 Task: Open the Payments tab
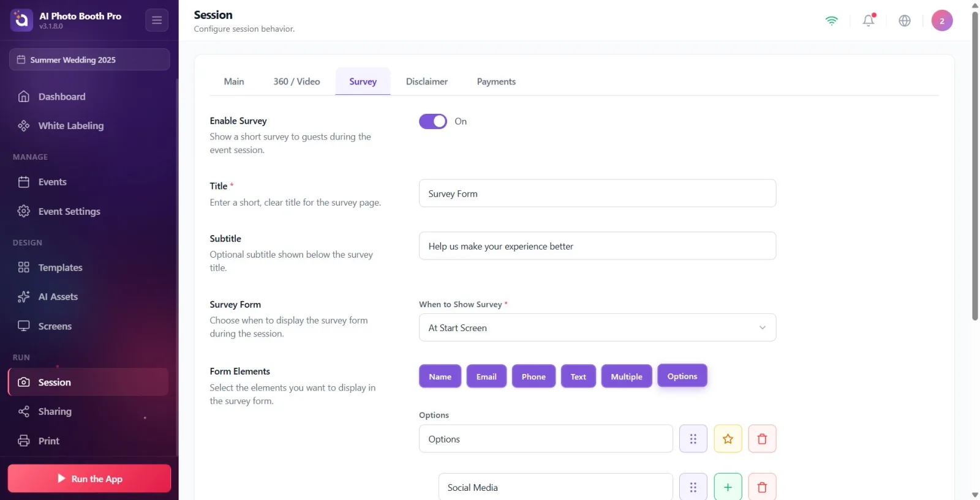coord(496,81)
